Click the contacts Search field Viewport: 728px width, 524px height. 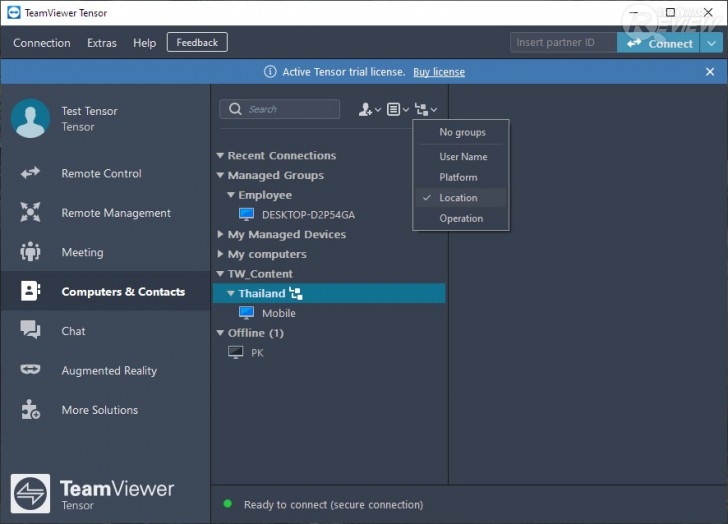tap(280, 109)
